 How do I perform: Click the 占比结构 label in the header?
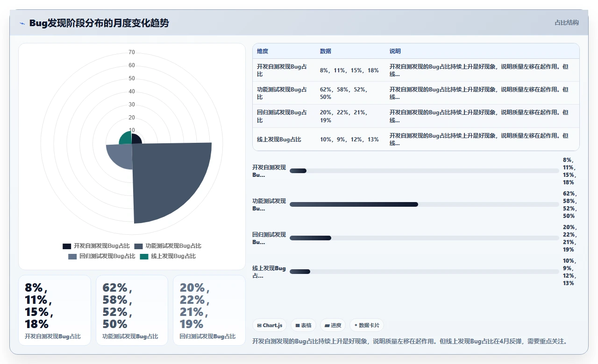point(567,22)
